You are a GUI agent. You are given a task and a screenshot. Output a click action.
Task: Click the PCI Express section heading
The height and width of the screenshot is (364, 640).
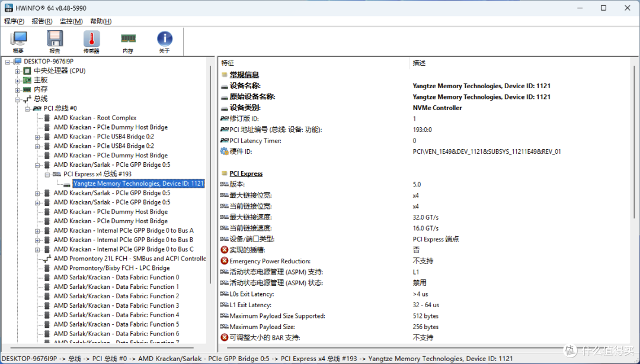[x=246, y=173]
